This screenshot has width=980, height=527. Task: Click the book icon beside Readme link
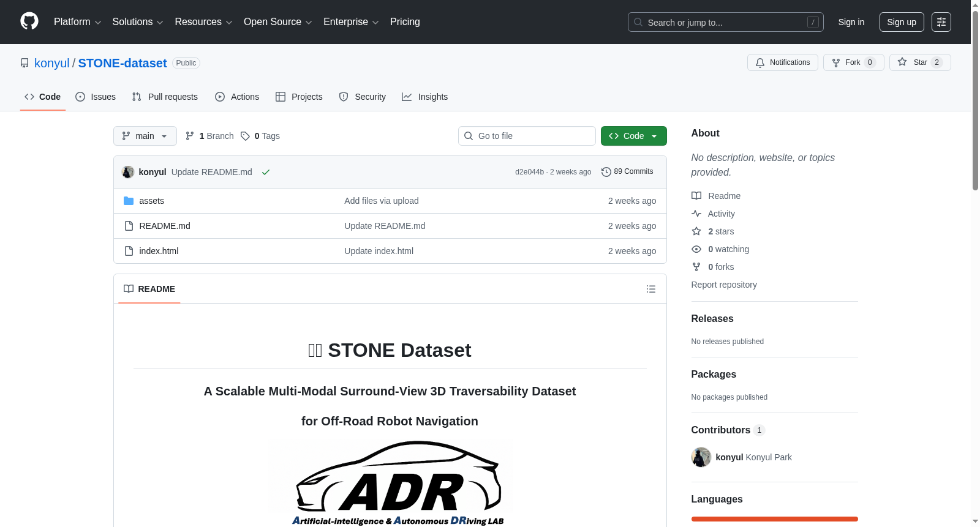[696, 196]
